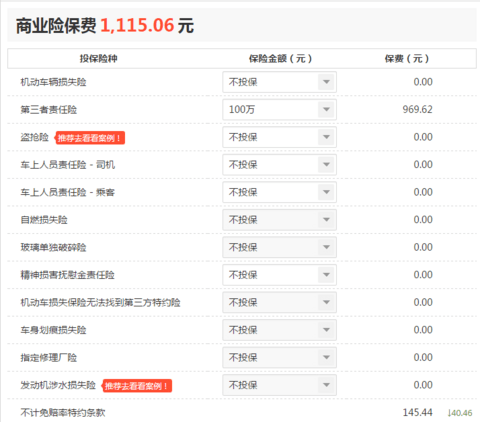Click the 保费（元） column header
The image size is (480, 422).
pos(407,59)
